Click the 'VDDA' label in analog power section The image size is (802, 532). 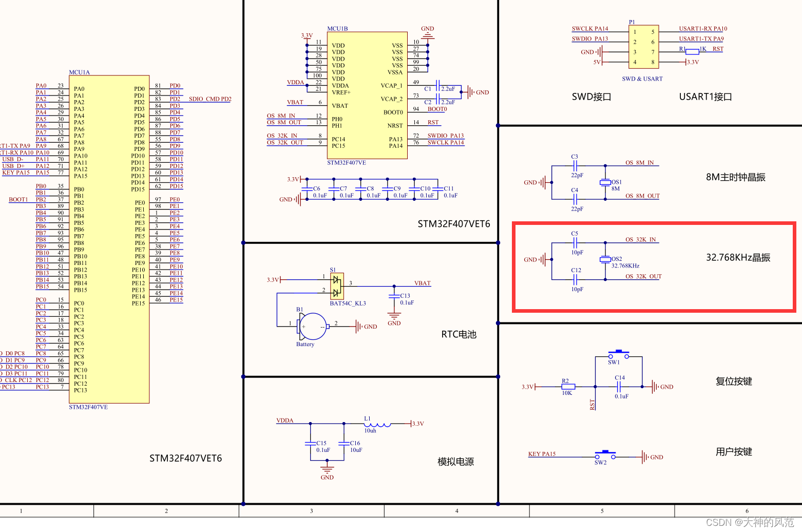point(285,421)
